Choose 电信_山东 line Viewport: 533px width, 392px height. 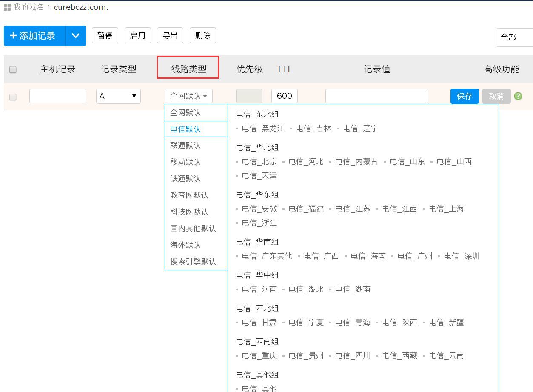(x=408, y=162)
